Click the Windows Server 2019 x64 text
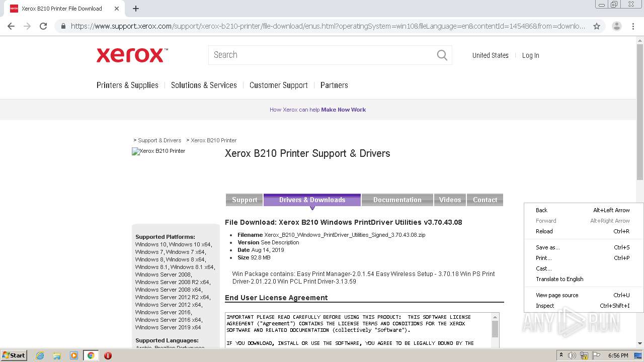Screen dimensions: 644x362 pyautogui.click(x=168, y=327)
